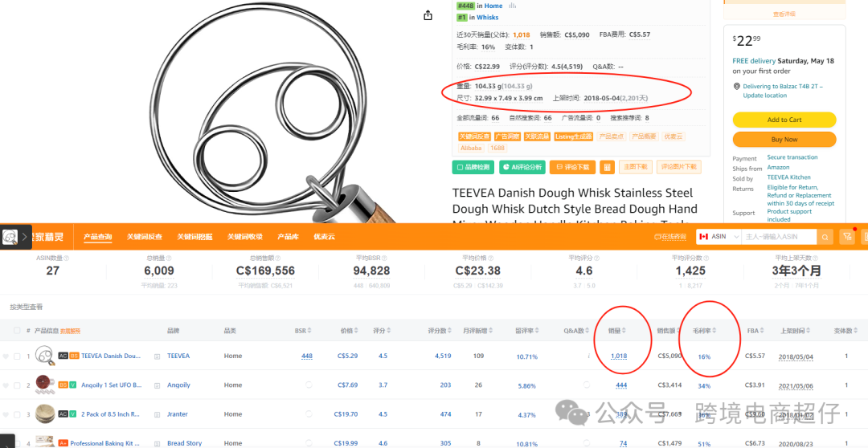The image size is (868, 448).
Task: Click the AC badge on the TEEVEA row
Action: point(63,356)
